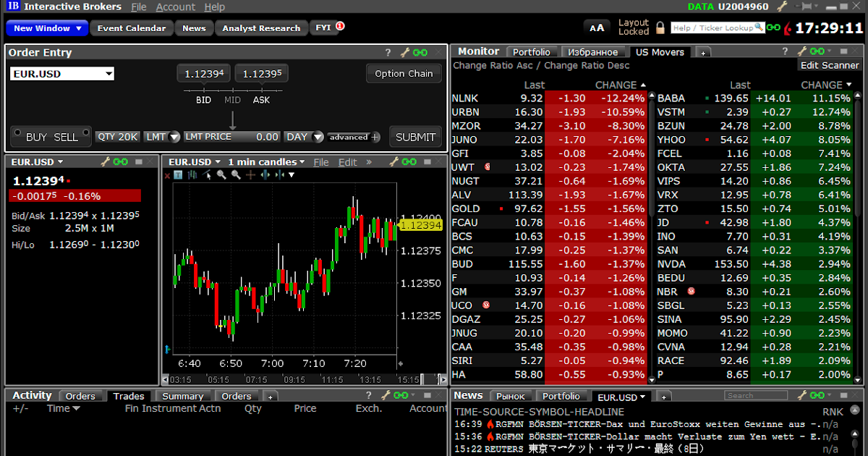
Task: Expand New Window dropdown arrow
Action: (x=79, y=28)
